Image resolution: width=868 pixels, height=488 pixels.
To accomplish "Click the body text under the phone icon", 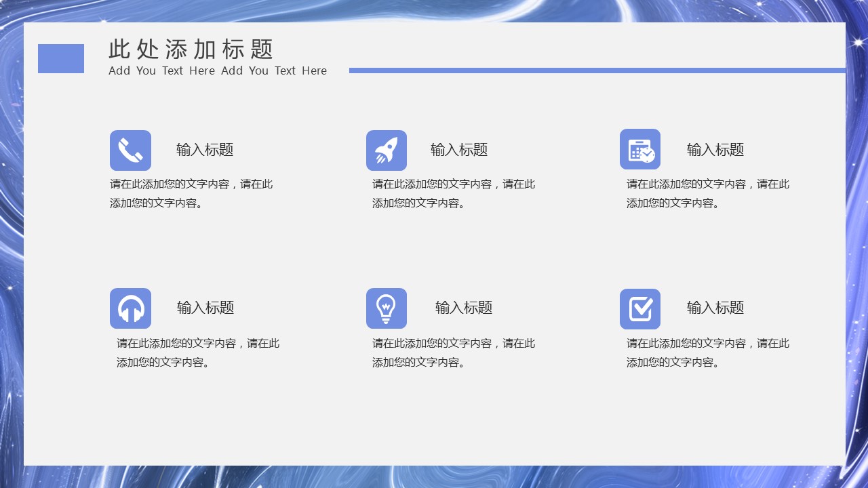I will (191, 193).
